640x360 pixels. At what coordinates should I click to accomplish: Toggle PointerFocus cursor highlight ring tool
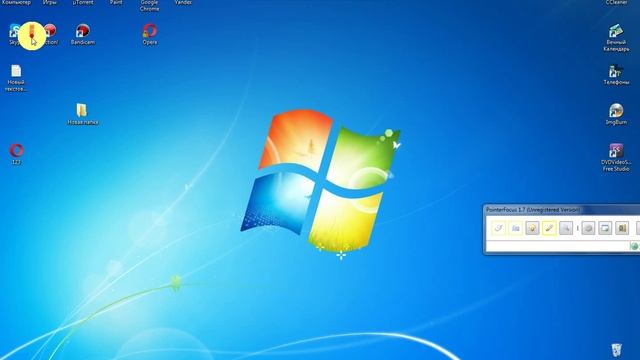[x=498, y=228]
